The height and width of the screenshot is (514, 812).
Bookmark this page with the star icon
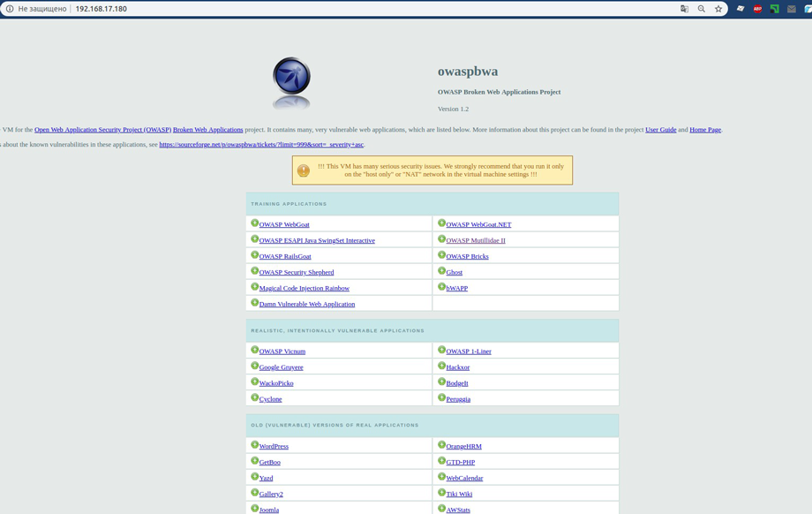(718, 9)
